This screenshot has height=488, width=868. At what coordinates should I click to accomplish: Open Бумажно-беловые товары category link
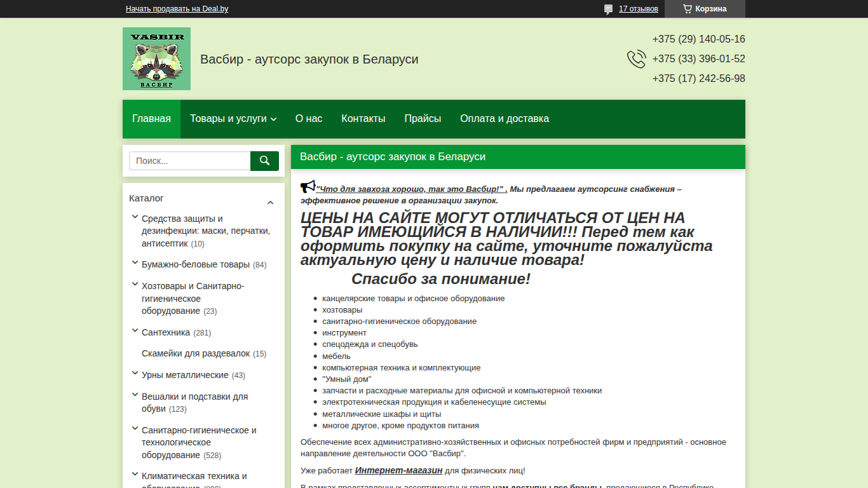pos(196,265)
